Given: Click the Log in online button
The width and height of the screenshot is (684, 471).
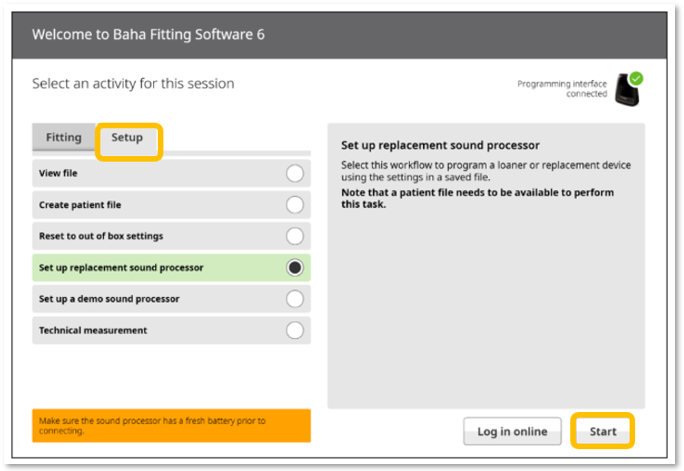Looking at the screenshot, I should (x=512, y=431).
